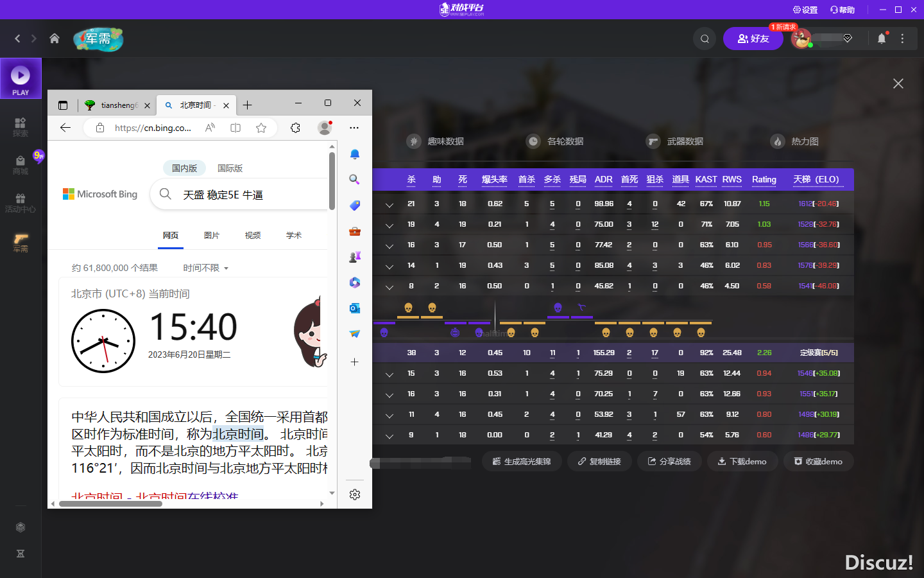Expand player row with 8 kills

tap(389, 286)
